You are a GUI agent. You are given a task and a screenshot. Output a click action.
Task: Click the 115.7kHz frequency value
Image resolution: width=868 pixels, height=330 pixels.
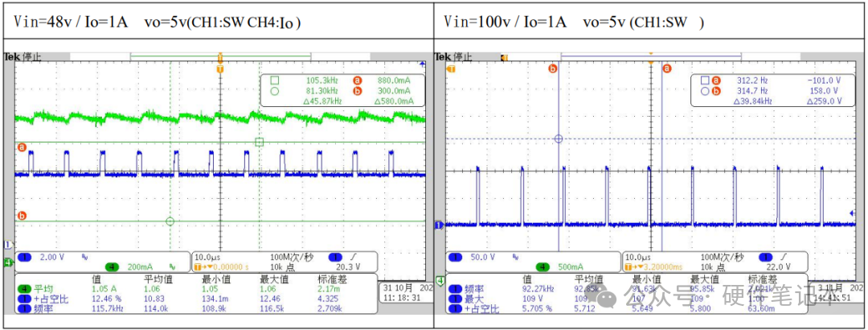point(108,309)
